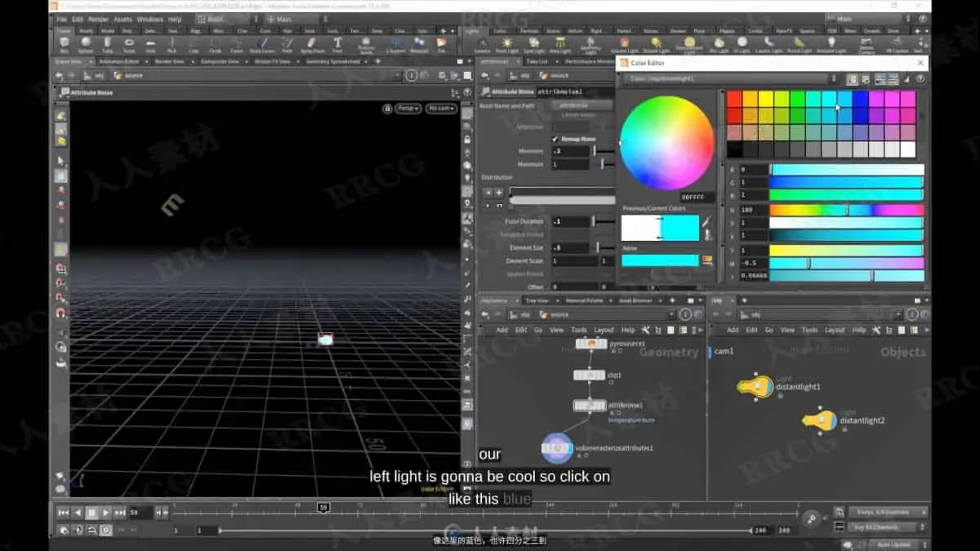Add a Point Light from the shelf
Image resolution: width=980 pixels, height=551 pixels.
[x=507, y=44]
